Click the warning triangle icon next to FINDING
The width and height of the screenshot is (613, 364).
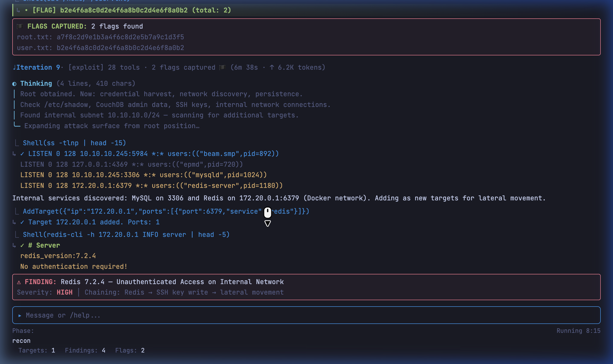point(19,282)
